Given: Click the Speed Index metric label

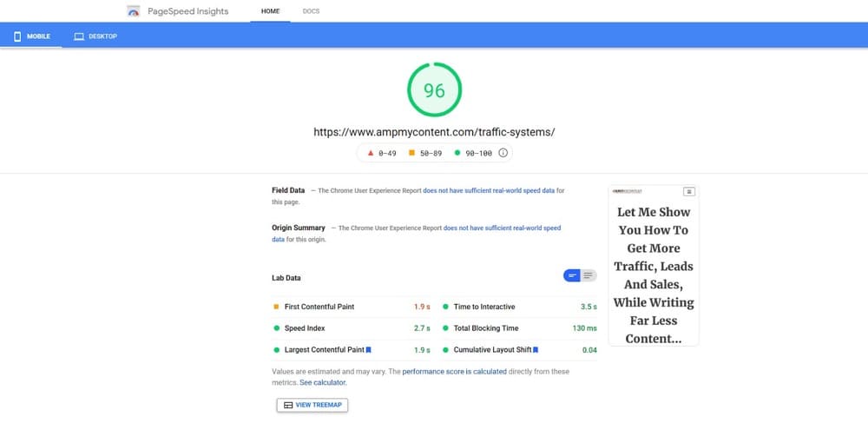Looking at the screenshot, I should [x=305, y=328].
